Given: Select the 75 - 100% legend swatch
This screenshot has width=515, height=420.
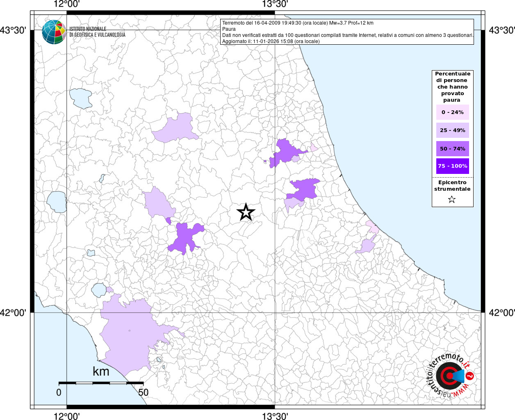Looking at the screenshot, I should (452, 166).
